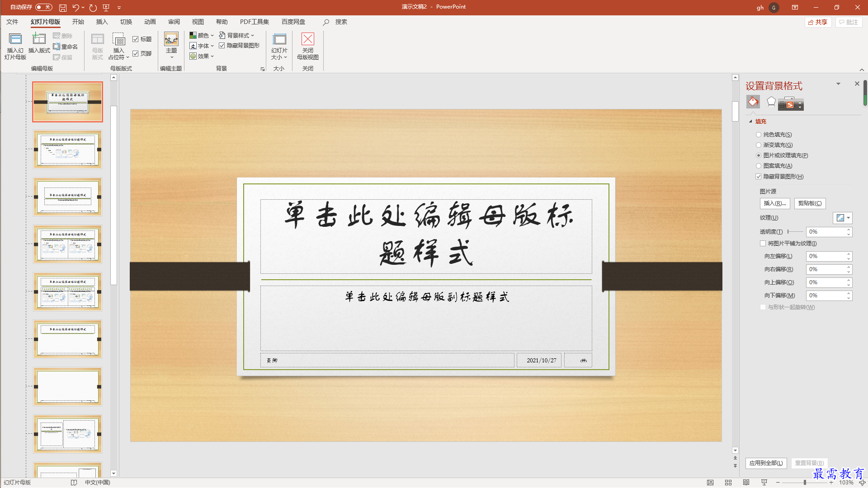Select Gradient fill (渐变填充) radio button
The width and height of the screenshot is (868, 488).
pyautogui.click(x=759, y=145)
